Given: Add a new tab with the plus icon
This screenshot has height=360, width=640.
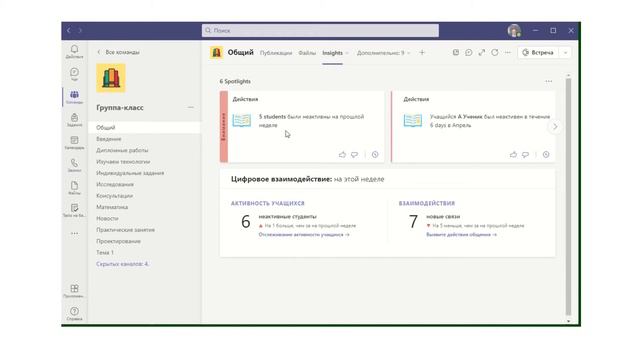Looking at the screenshot, I should [422, 52].
